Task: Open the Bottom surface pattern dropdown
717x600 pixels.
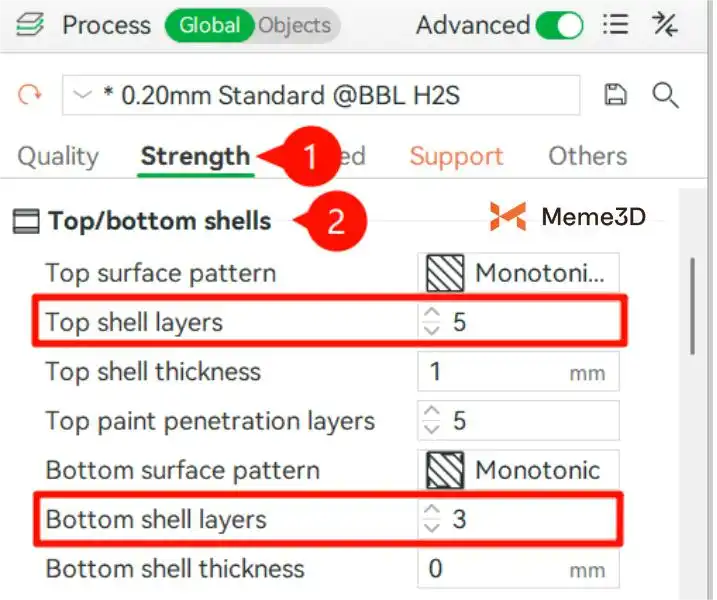Action: [x=517, y=470]
